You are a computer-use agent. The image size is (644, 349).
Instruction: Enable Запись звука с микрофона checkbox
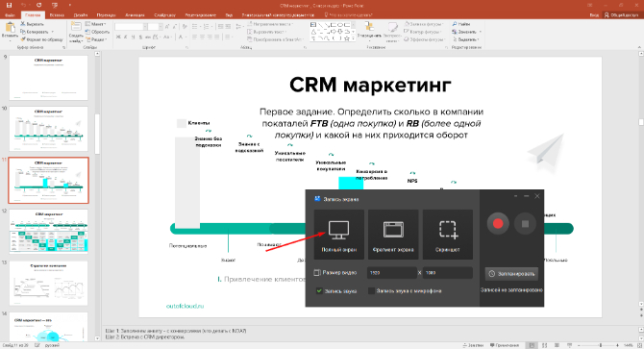371,290
